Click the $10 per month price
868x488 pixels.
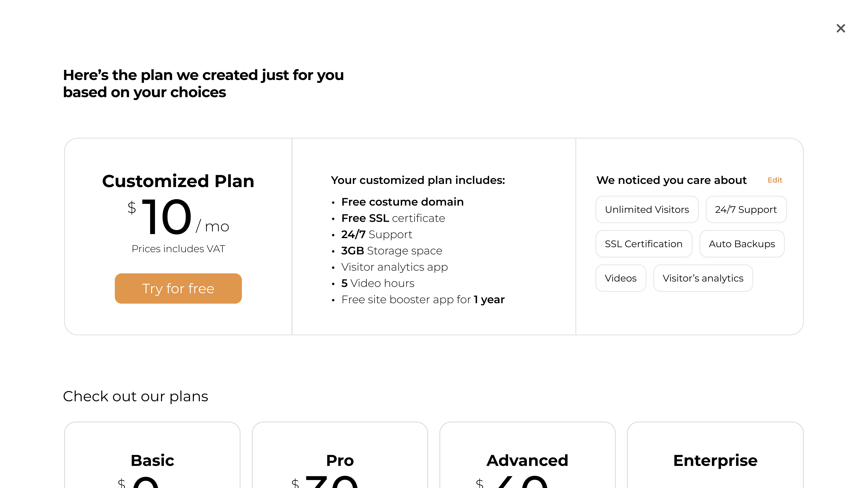(178, 217)
